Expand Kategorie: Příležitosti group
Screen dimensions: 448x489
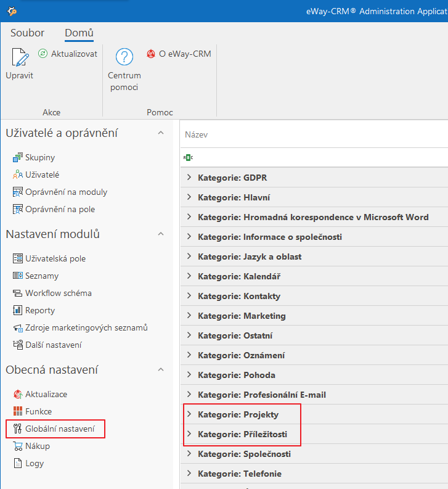(x=189, y=434)
